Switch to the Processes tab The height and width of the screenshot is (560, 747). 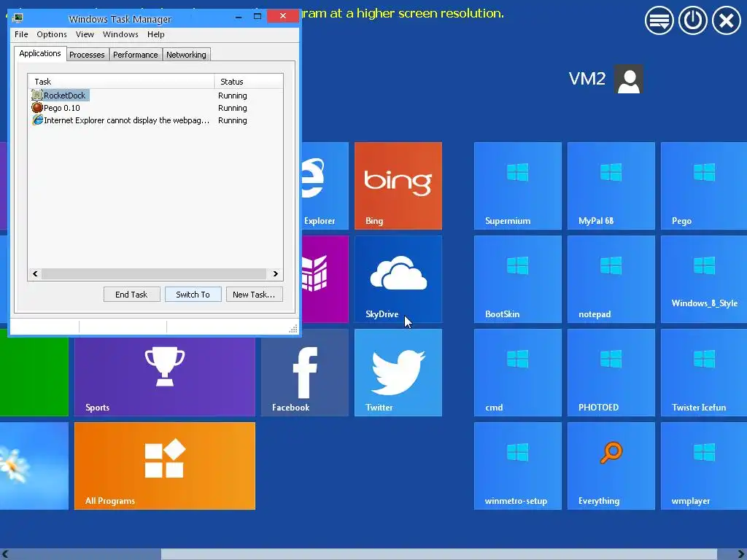click(87, 55)
